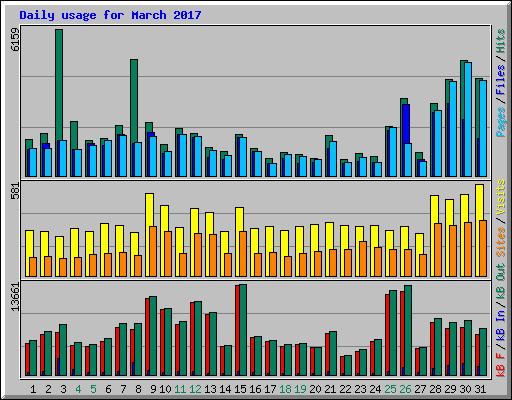Click day label 17 on the x-axis

(270, 389)
